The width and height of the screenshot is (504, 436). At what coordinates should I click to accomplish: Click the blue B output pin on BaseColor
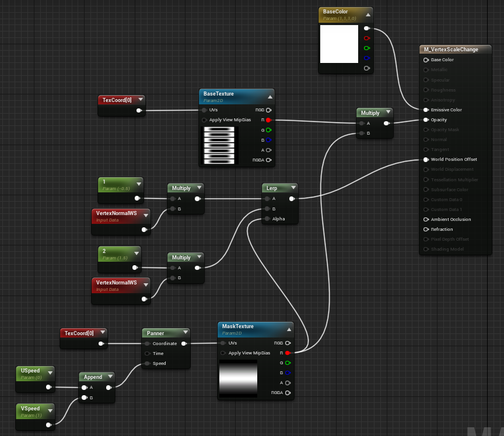coord(366,58)
